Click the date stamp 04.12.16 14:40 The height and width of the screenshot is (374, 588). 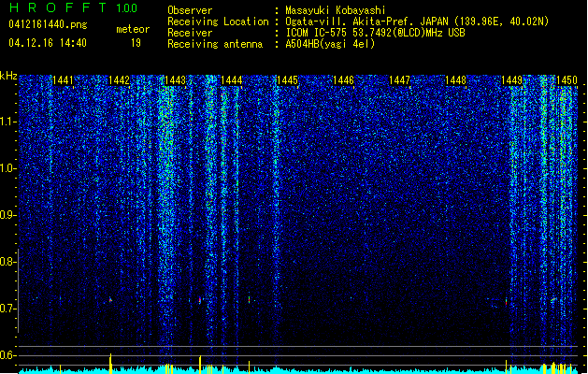click(x=48, y=43)
